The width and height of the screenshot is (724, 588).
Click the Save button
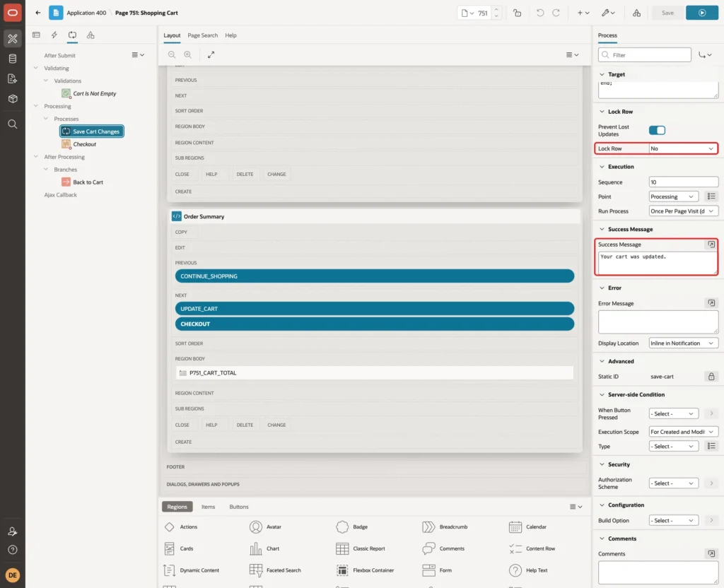point(667,13)
